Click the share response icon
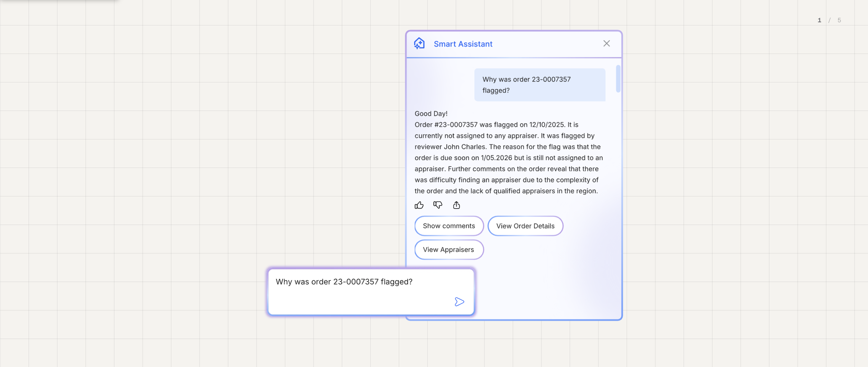868x367 pixels. pyautogui.click(x=456, y=205)
